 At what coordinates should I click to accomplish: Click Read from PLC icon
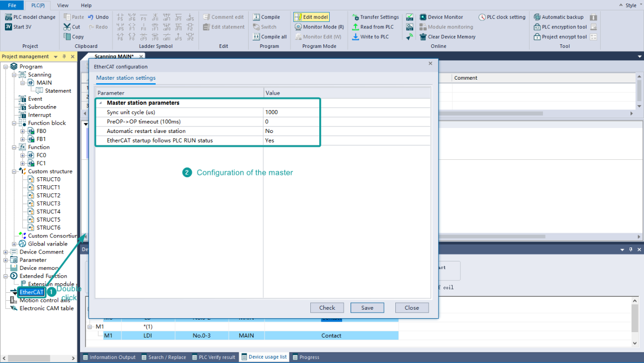(356, 27)
